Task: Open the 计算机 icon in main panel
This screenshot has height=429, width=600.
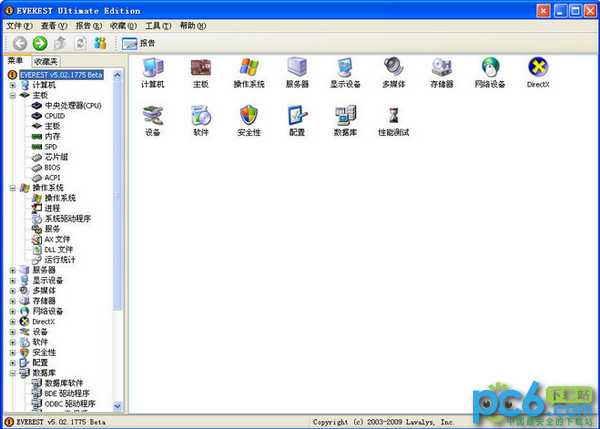Action: click(x=152, y=68)
